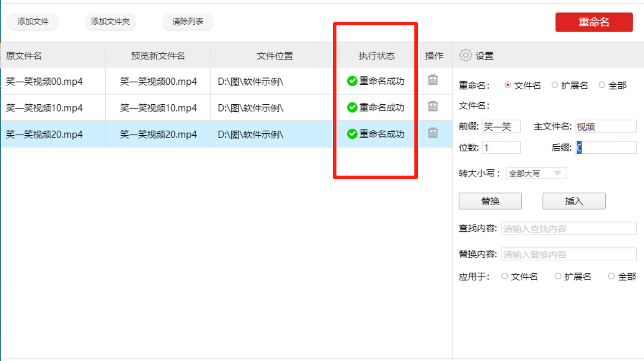Viewport: 644px width, 361px height.
Task: Click 重命名成功 status text in 笑一笑视频10.mp4 row
Action: [382, 107]
